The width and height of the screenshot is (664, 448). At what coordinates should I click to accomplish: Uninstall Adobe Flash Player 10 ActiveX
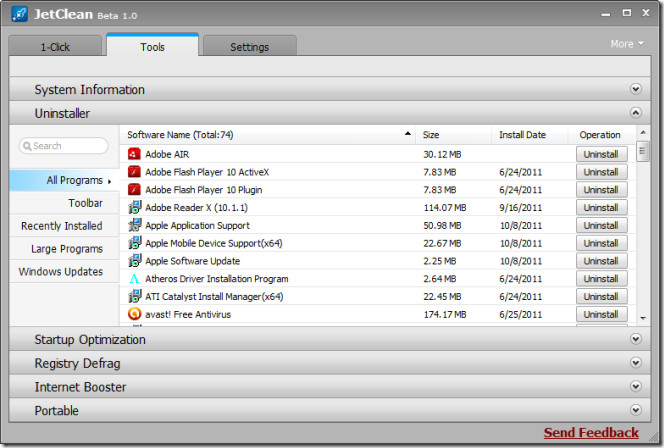[601, 172]
